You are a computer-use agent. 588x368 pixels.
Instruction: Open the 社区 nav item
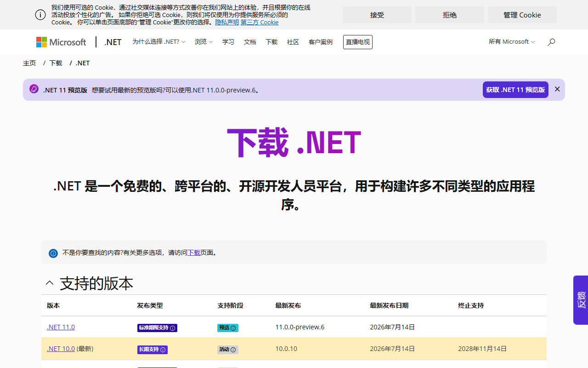[x=293, y=42]
